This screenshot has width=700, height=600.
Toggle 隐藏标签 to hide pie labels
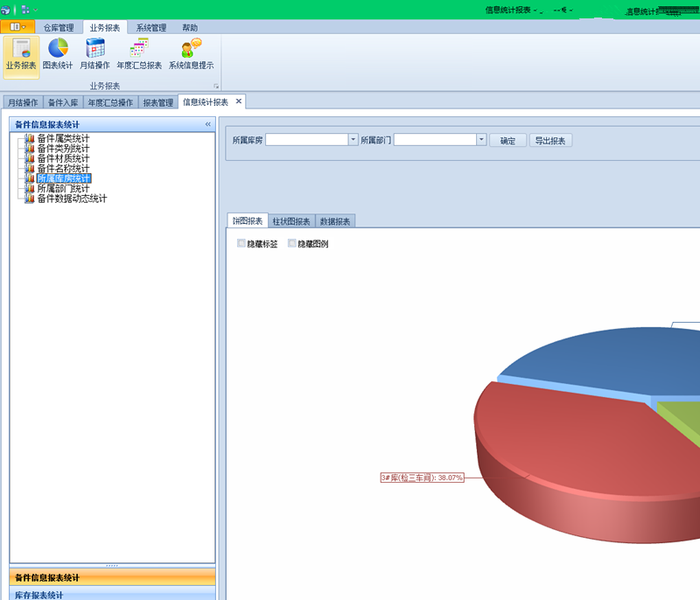(x=241, y=244)
